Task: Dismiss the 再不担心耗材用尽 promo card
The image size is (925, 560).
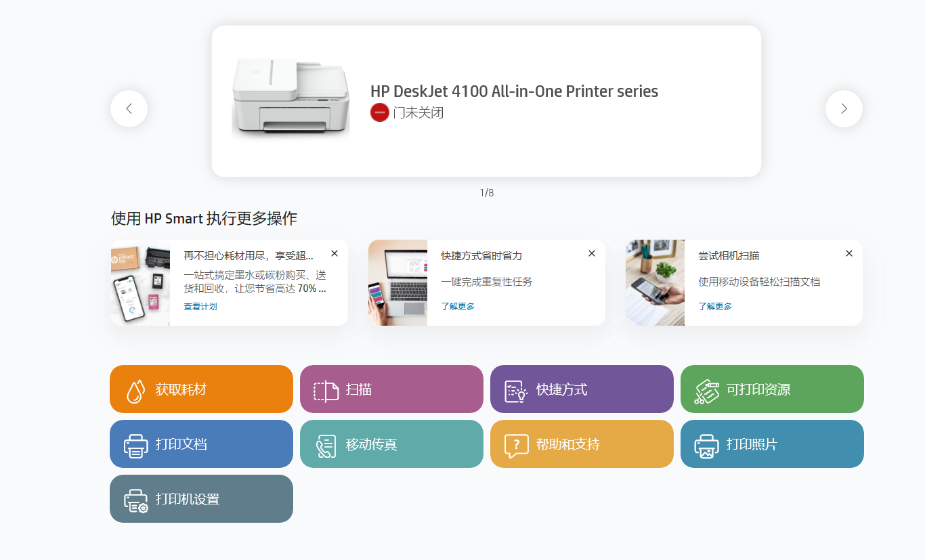Action: [335, 253]
